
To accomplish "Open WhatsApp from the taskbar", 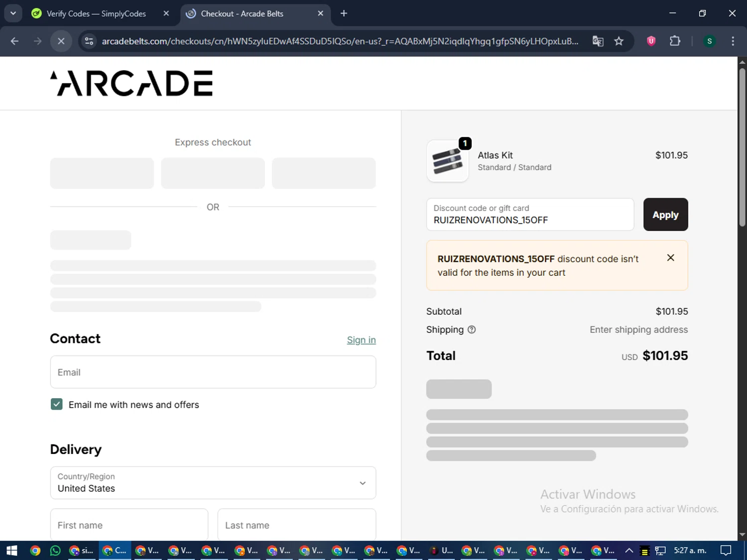I will [55, 551].
